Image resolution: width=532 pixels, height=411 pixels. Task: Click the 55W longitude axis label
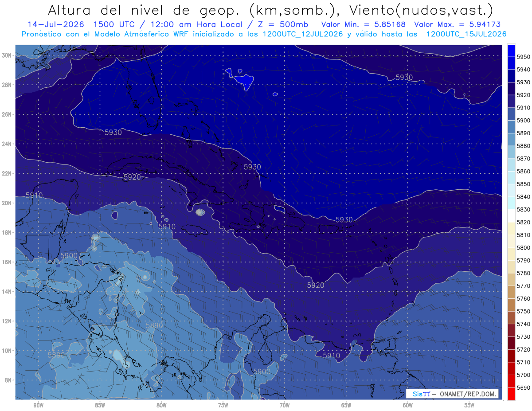[x=469, y=406]
